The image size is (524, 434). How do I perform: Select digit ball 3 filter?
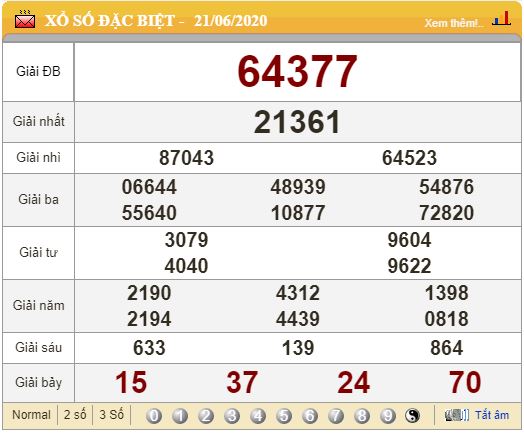[x=232, y=416]
